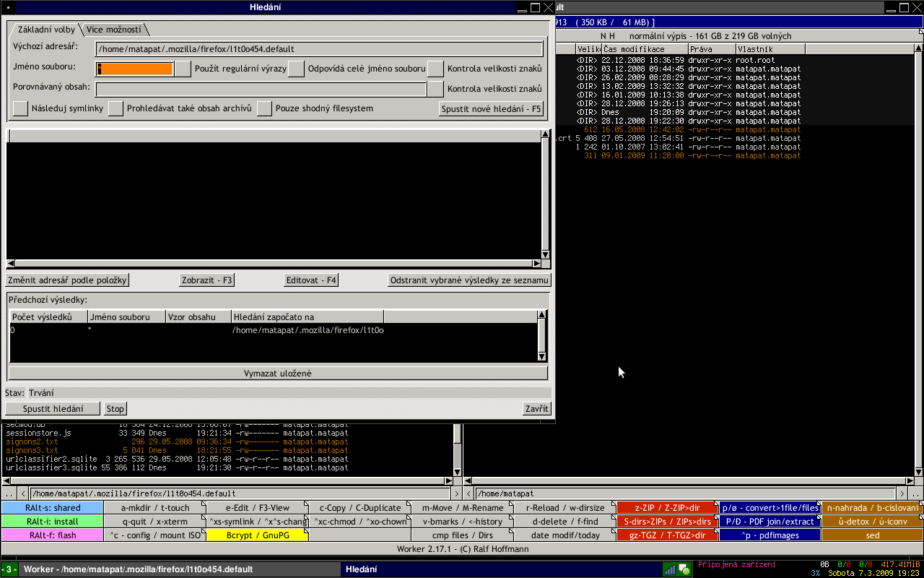Click the sed button
This screenshot has width=924, height=578.
point(873,535)
